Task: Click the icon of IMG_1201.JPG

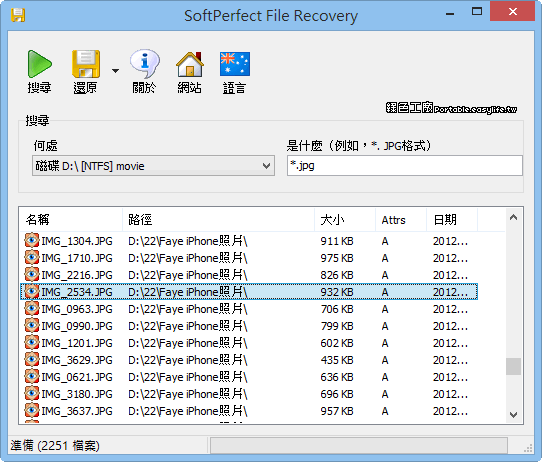Action: tap(32, 342)
